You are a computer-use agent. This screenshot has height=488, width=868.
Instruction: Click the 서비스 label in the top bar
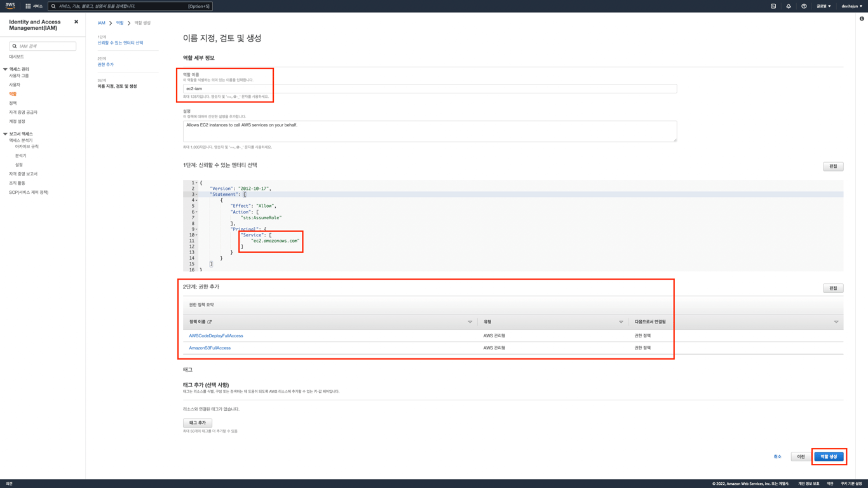[38, 6]
